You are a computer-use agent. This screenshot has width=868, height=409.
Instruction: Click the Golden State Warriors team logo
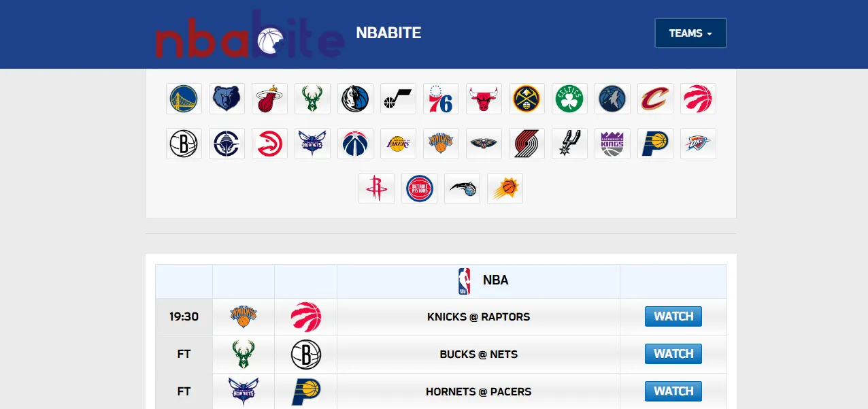coord(184,99)
